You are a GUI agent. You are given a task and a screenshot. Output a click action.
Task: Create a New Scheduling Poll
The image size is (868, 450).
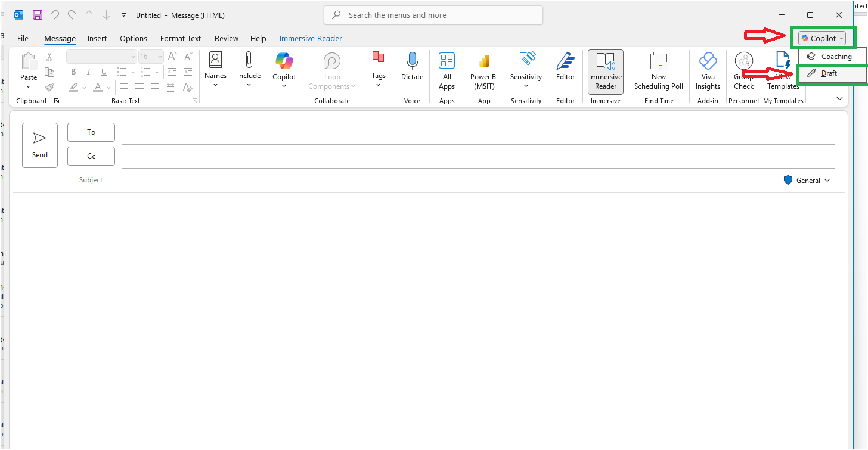tap(659, 71)
